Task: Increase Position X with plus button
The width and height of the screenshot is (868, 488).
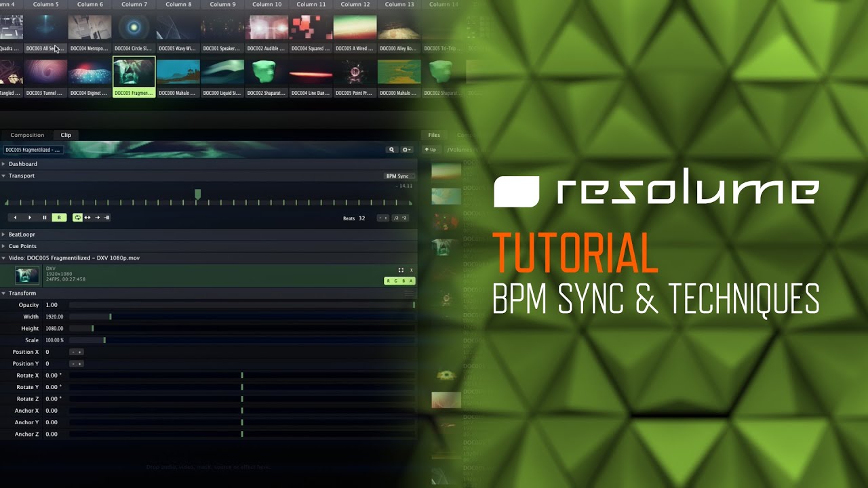Action: pyautogui.click(x=80, y=352)
